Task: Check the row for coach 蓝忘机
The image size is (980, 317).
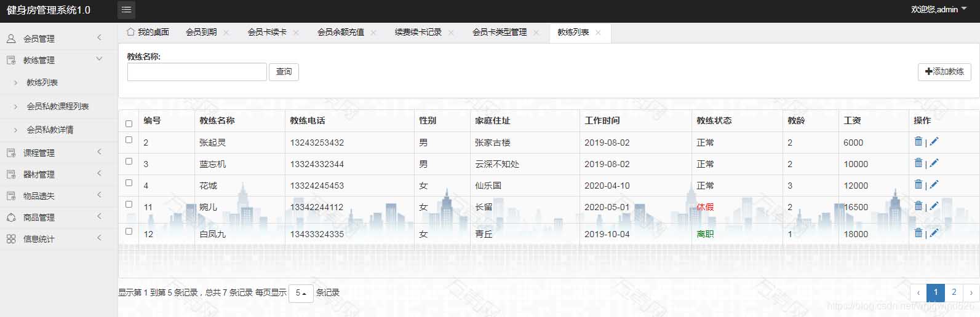Action: point(129,161)
